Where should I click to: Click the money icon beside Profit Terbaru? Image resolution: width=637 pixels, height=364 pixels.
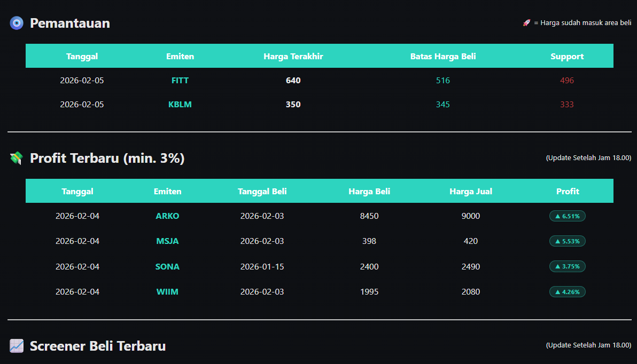pyautogui.click(x=17, y=158)
